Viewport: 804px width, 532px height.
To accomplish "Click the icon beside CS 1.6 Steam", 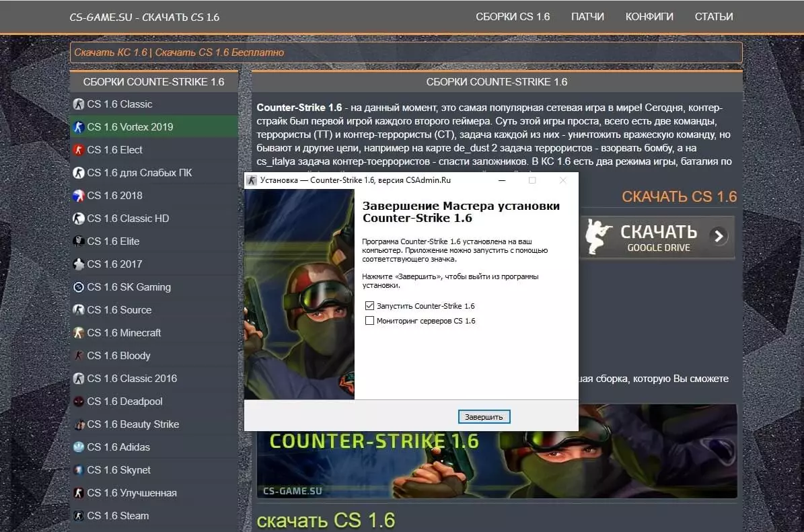I will point(79,516).
